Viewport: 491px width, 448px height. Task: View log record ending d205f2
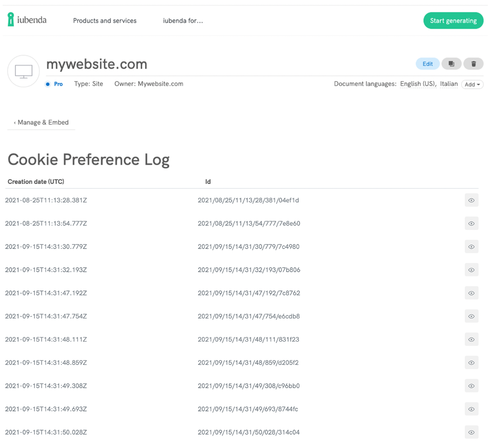(x=471, y=362)
